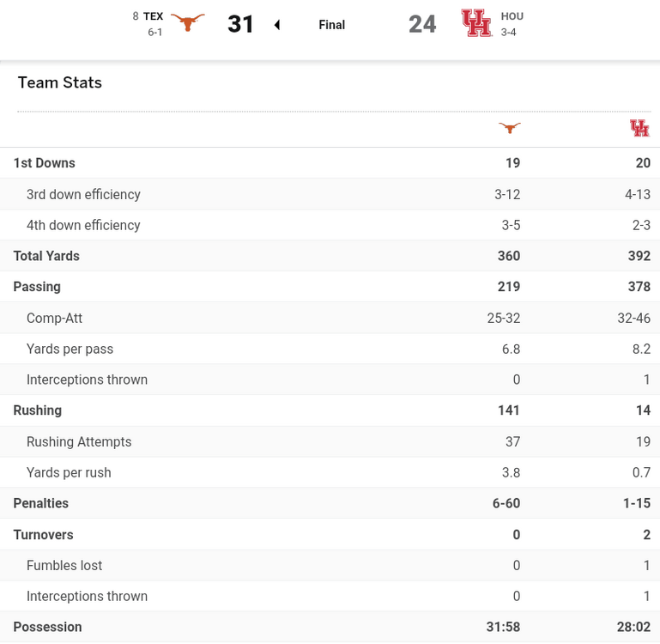Open the TEX team link

click(x=153, y=16)
